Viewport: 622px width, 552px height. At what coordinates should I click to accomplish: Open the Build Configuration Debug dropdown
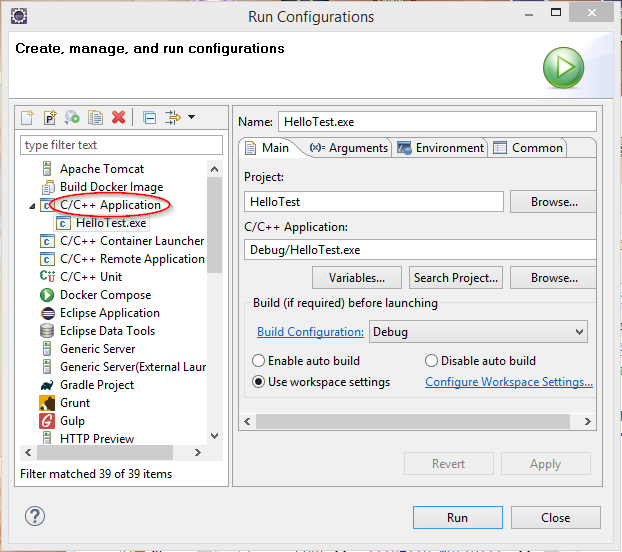point(478,332)
